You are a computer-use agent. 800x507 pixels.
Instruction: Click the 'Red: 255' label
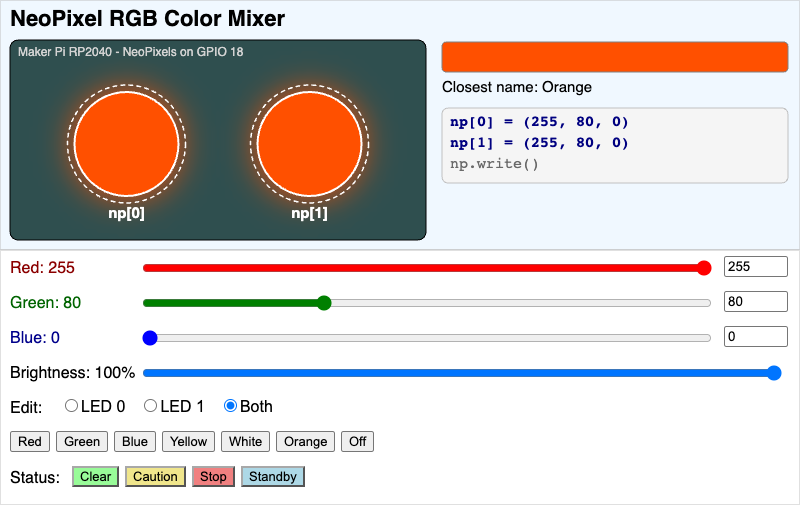[x=42, y=268]
